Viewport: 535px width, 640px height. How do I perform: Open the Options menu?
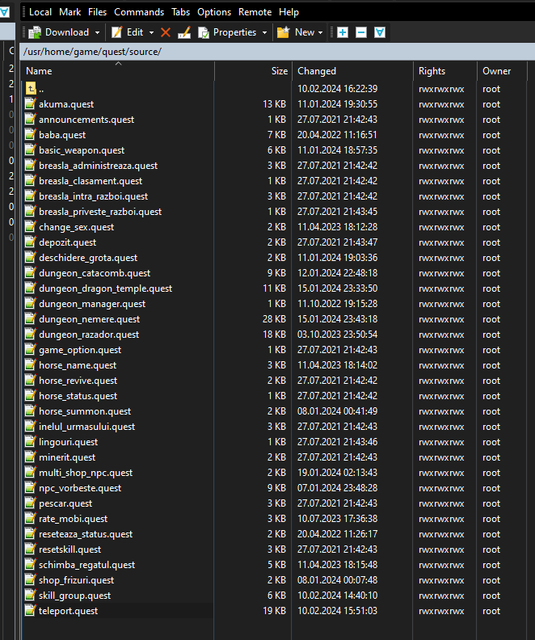pyautogui.click(x=214, y=12)
